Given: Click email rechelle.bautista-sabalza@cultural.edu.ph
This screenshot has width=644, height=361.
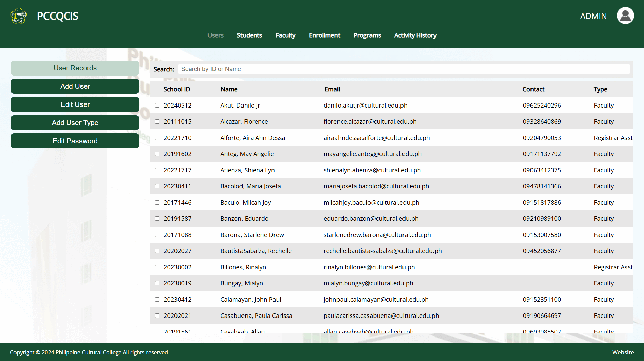Looking at the screenshot, I should pos(383,251).
